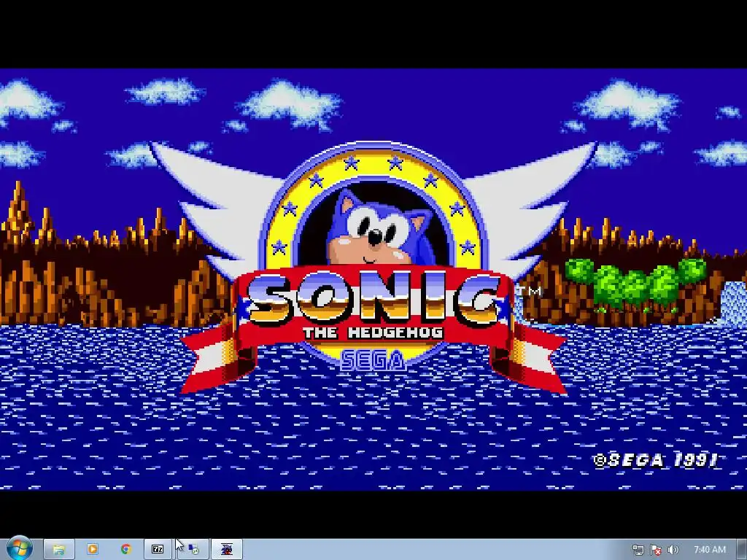
Task: Switch to the 7-Zip taskbar window
Action: click(x=158, y=550)
